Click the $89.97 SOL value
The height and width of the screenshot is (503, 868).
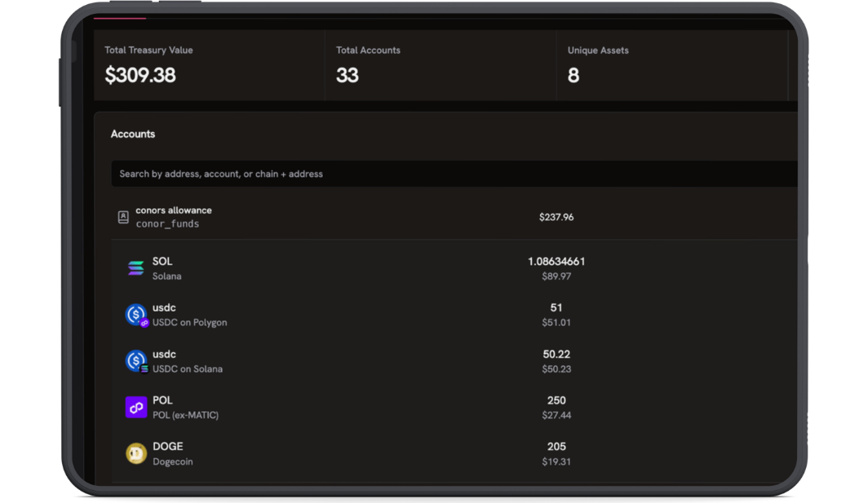click(x=556, y=276)
